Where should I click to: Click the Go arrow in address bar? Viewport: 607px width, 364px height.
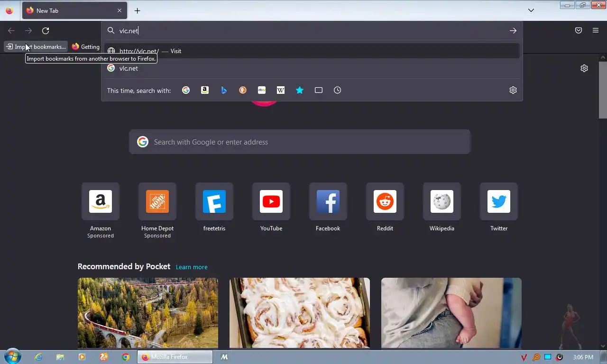pos(513,30)
